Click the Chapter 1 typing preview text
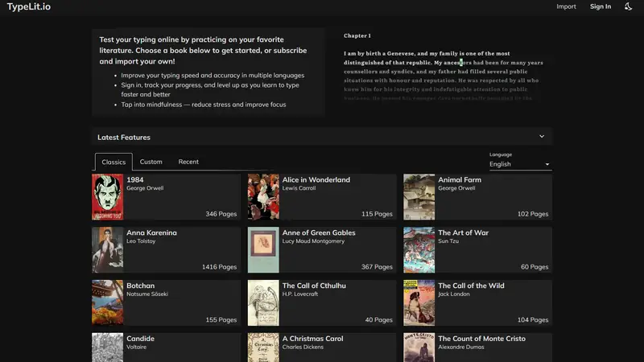Screen dimensions: 644x362 pos(444,76)
